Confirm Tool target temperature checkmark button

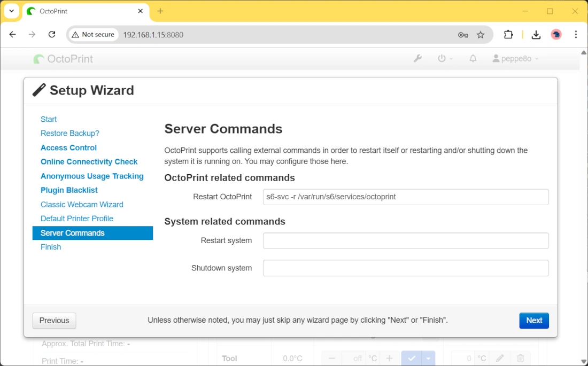tap(412, 359)
